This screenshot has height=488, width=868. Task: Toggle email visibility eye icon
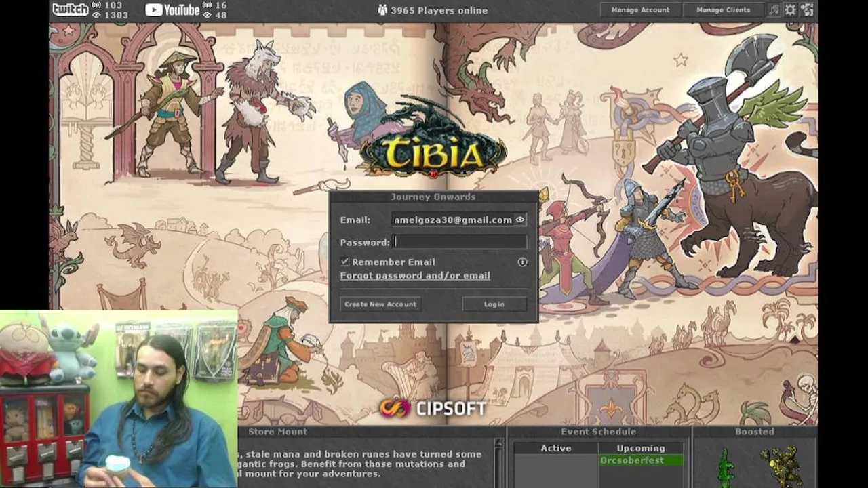click(520, 220)
